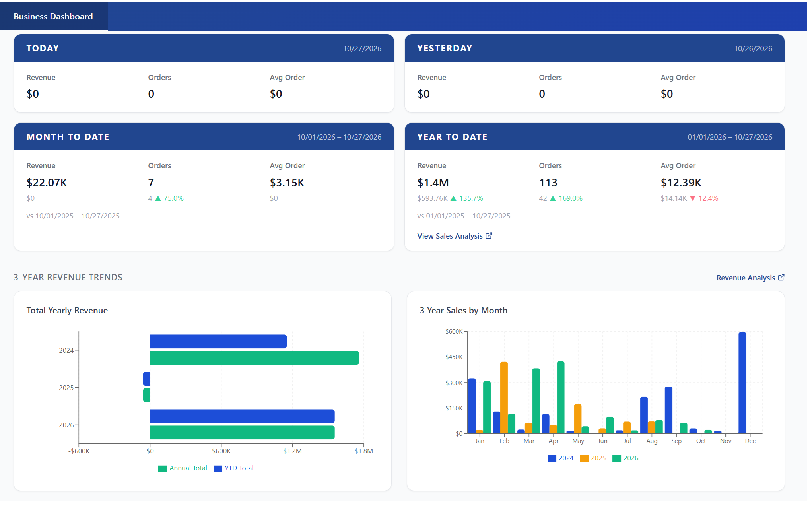Click the green up arrow next to 75.0%
The image size is (812, 505).
[158, 198]
